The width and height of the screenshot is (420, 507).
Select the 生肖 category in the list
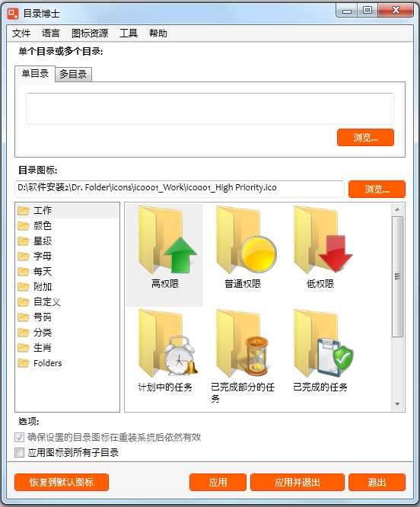pyautogui.click(x=43, y=348)
